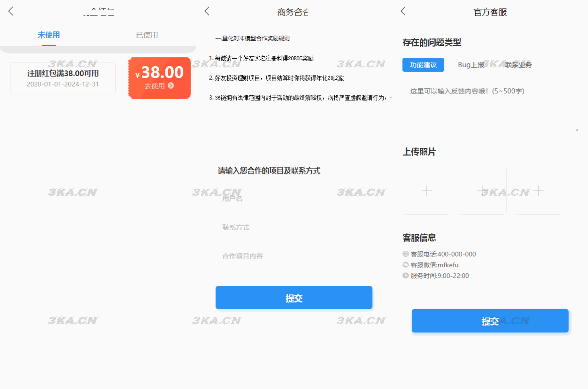Tap back arrow on 商务合作 page
Image resolution: width=588 pixels, height=389 pixels.
tap(207, 12)
